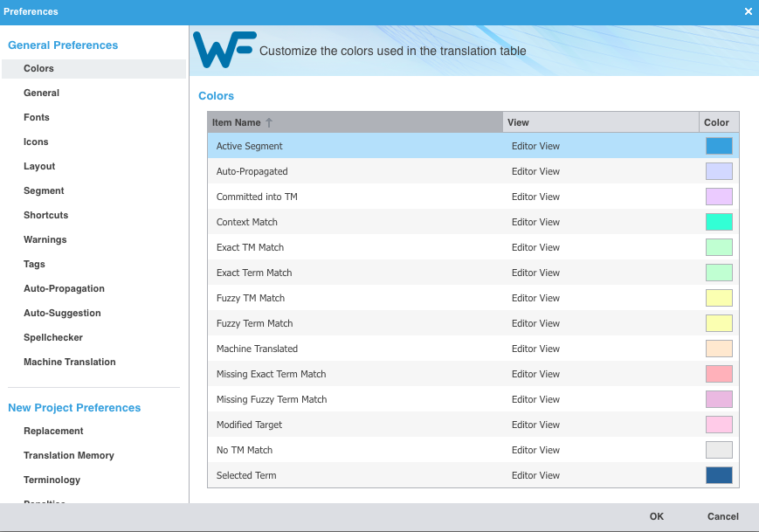The width and height of the screenshot is (759, 532).
Task: Select Shortcuts in the preferences sidebar
Action: point(45,215)
